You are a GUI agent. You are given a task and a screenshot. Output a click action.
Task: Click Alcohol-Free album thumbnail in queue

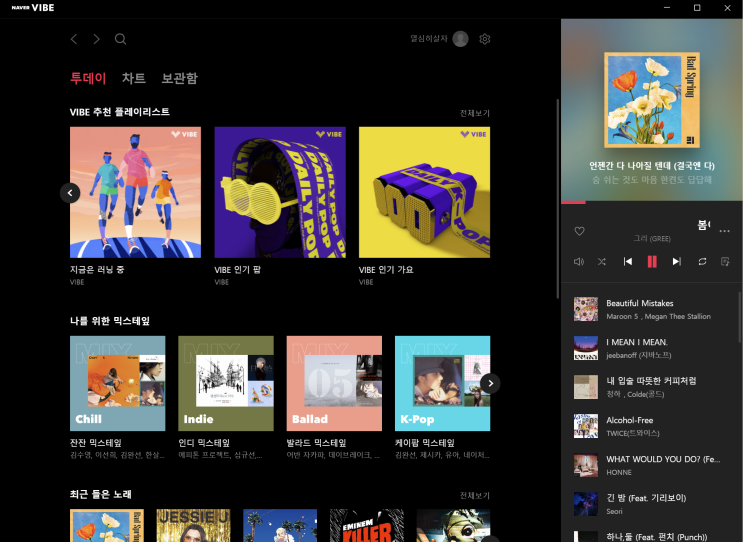[586, 426]
